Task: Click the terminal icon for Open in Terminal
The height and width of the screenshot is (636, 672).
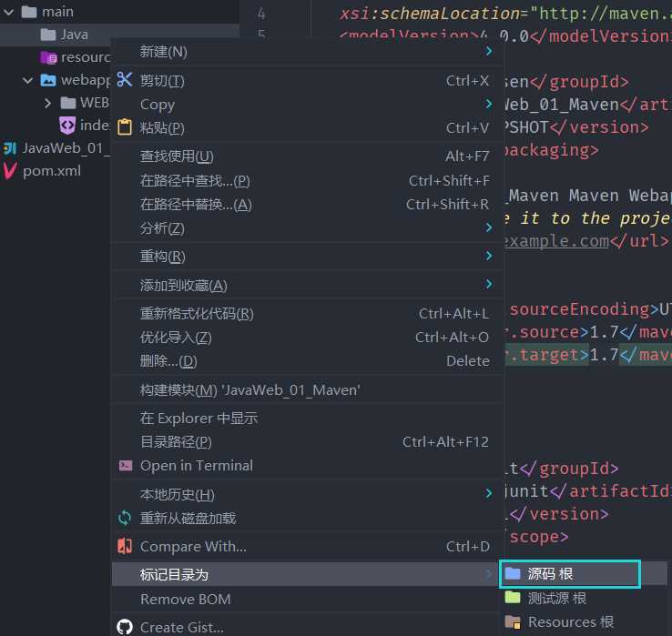Action: click(125, 465)
